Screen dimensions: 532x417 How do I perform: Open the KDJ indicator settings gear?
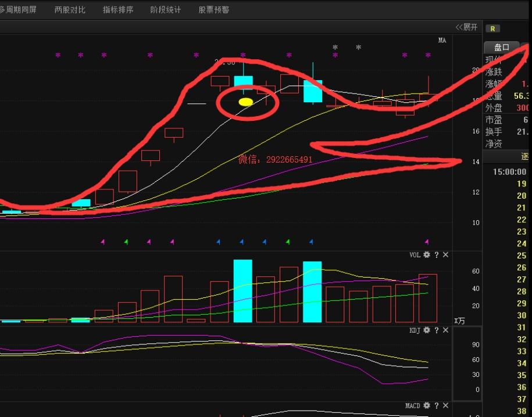click(427, 330)
